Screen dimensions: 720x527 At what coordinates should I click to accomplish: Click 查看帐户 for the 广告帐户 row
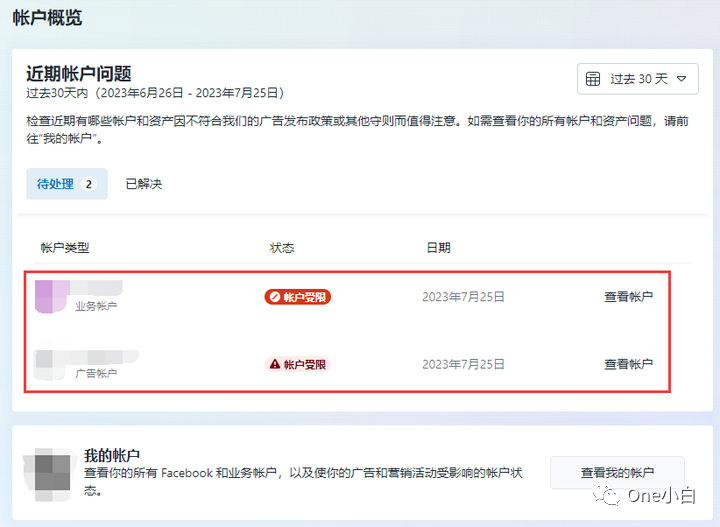click(x=629, y=364)
